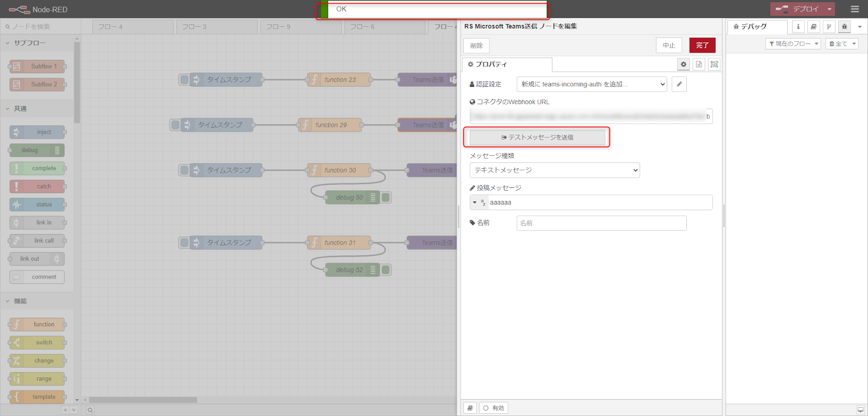Select the function palette node
868x416 pixels.
tap(37, 325)
